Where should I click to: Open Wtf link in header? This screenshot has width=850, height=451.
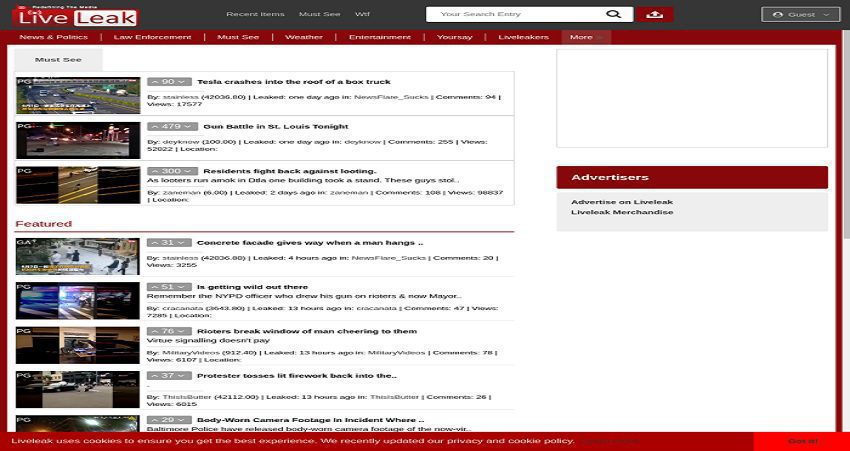[362, 14]
